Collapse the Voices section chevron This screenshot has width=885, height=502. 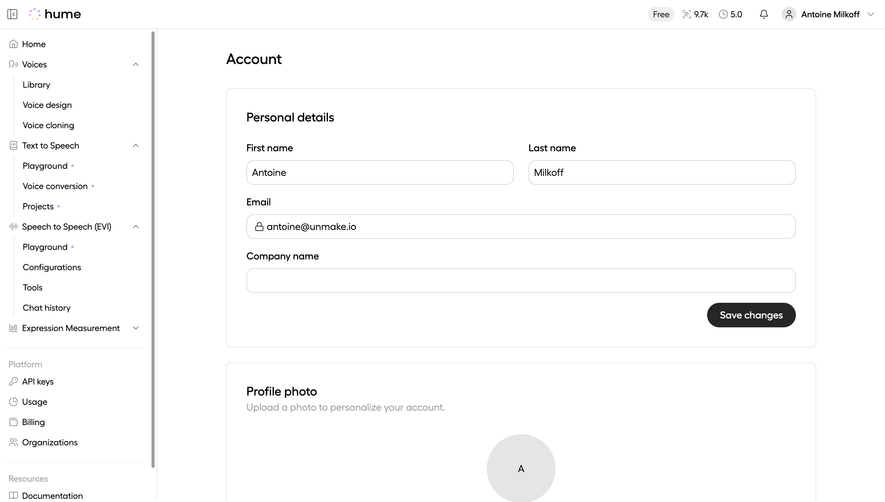[x=135, y=64]
